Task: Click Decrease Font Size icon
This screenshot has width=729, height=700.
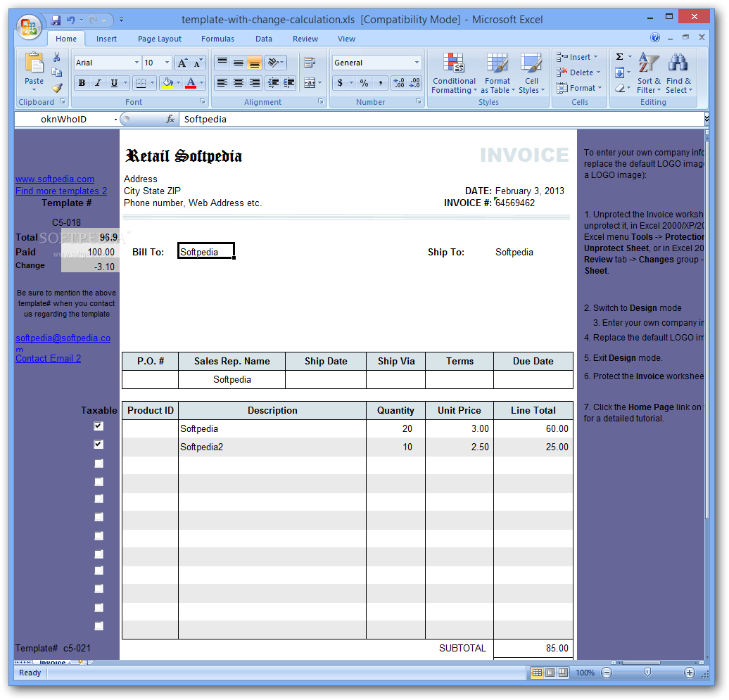Action: (x=198, y=63)
